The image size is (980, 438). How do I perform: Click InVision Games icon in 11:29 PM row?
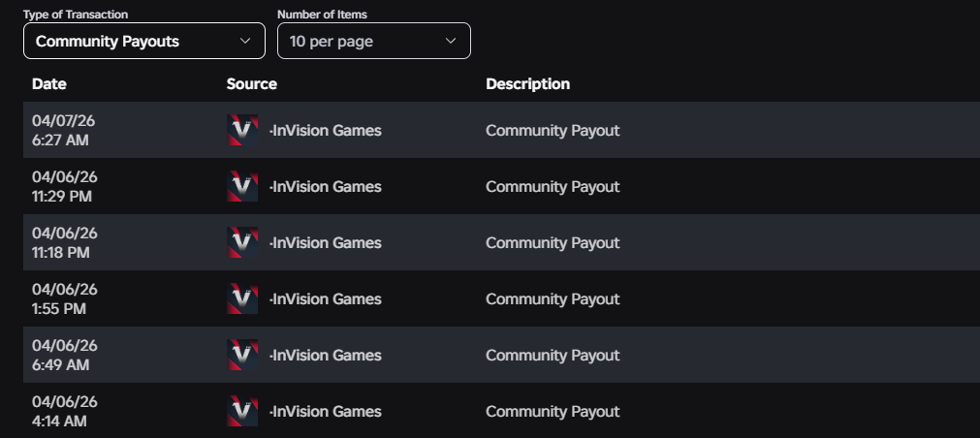[242, 186]
